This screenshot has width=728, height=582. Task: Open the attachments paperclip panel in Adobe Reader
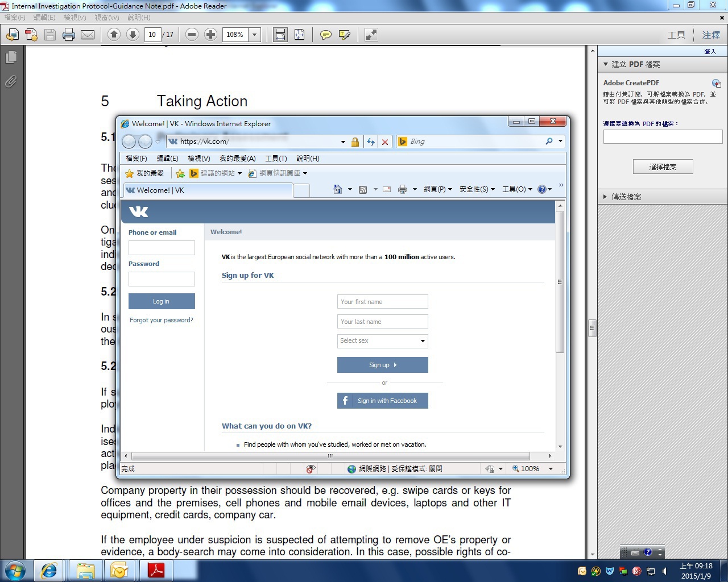[11, 82]
